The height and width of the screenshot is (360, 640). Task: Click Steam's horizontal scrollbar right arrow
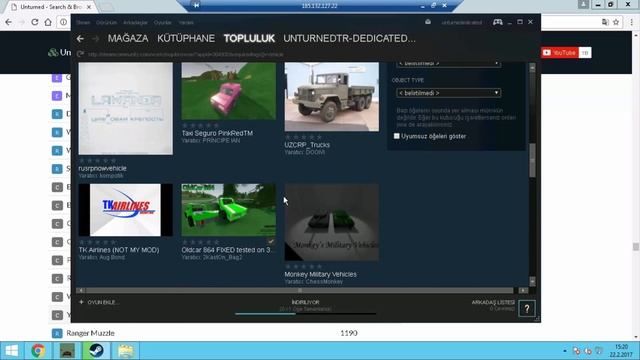pos(523,290)
